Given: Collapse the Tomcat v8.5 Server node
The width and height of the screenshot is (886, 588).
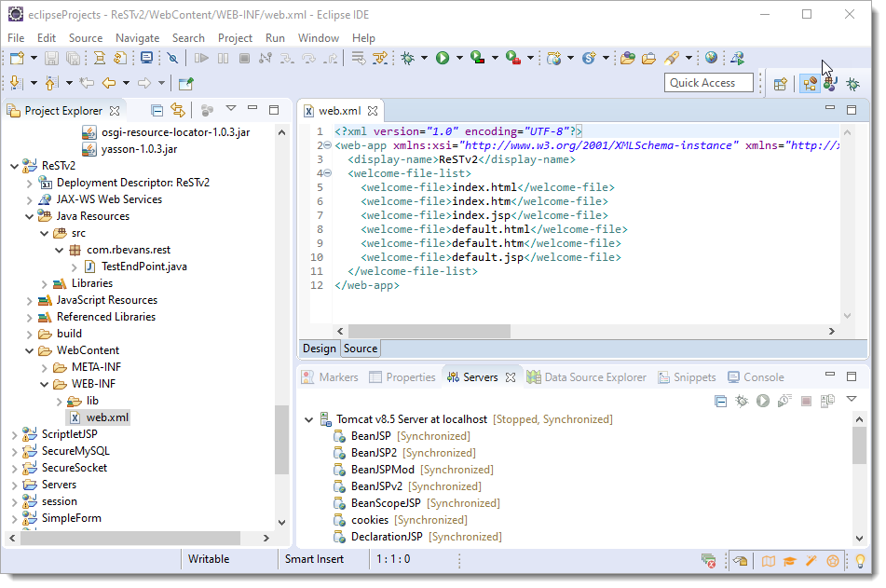Looking at the screenshot, I should [308, 419].
